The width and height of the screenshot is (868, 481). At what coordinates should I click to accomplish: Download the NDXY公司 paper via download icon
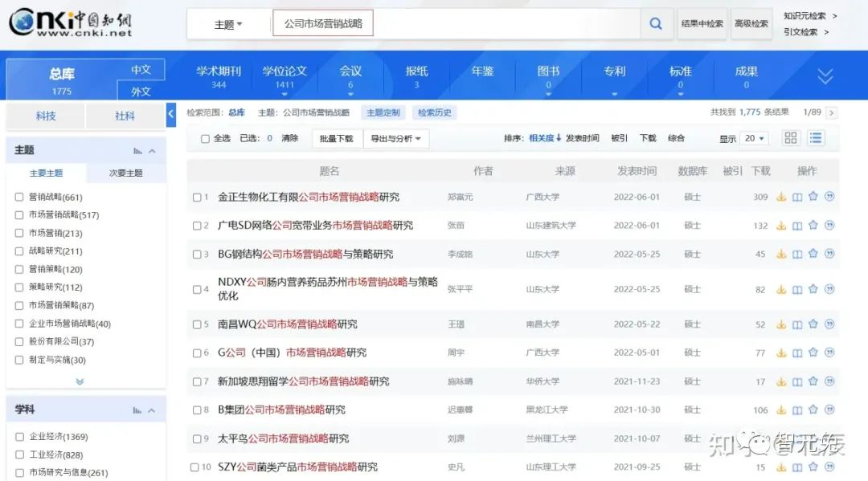pyautogui.click(x=781, y=290)
